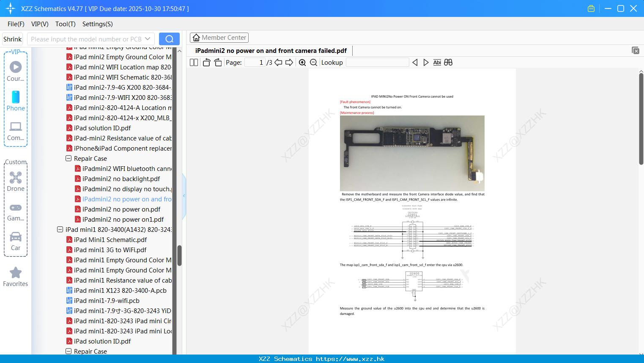
Task: Open the Drone category
Action: point(16,182)
